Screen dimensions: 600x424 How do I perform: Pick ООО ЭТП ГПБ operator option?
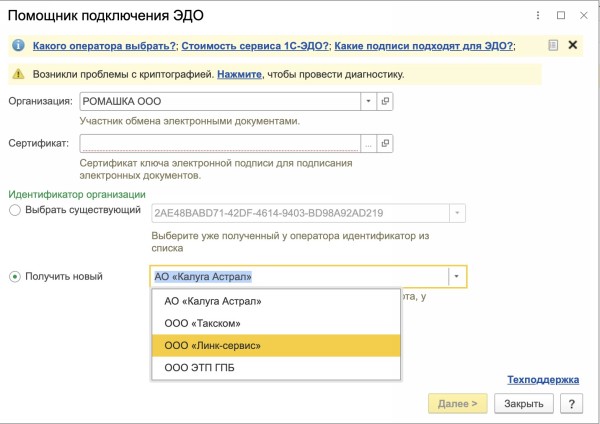199,368
